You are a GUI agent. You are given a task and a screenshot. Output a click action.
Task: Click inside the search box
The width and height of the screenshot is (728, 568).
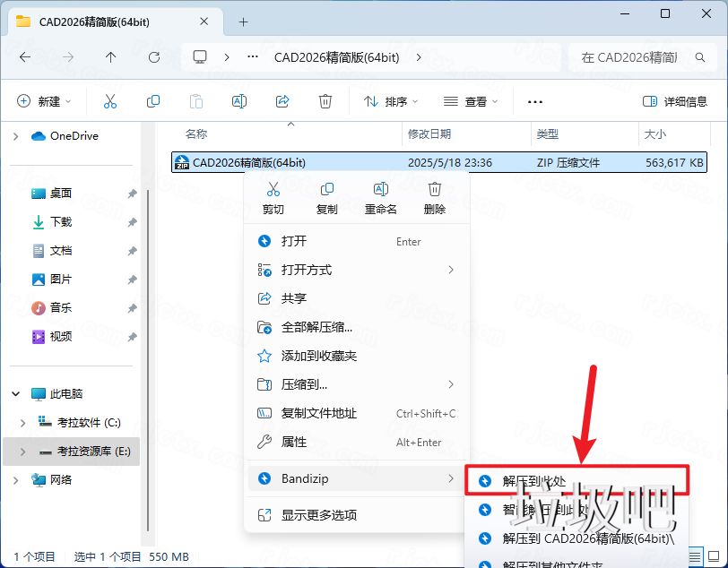click(642, 56)
